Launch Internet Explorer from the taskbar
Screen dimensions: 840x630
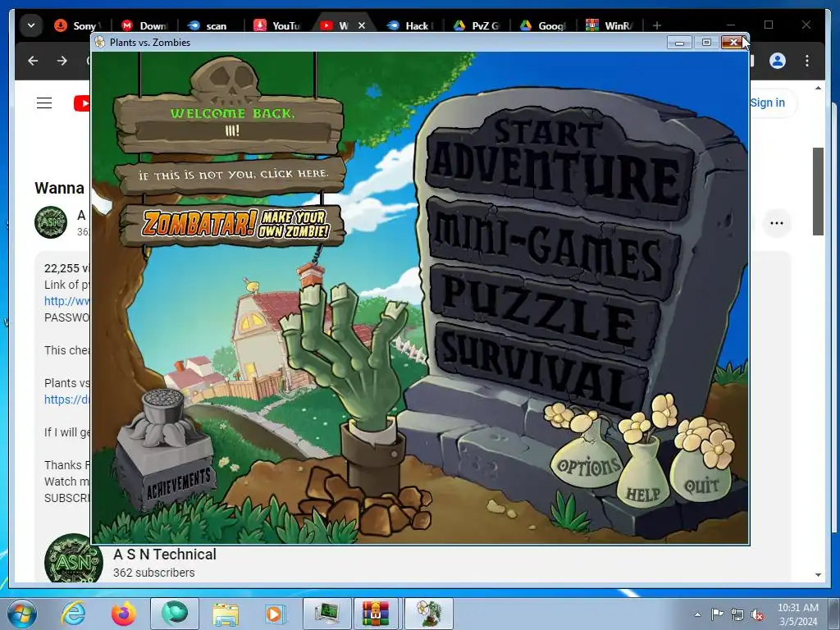73,614
